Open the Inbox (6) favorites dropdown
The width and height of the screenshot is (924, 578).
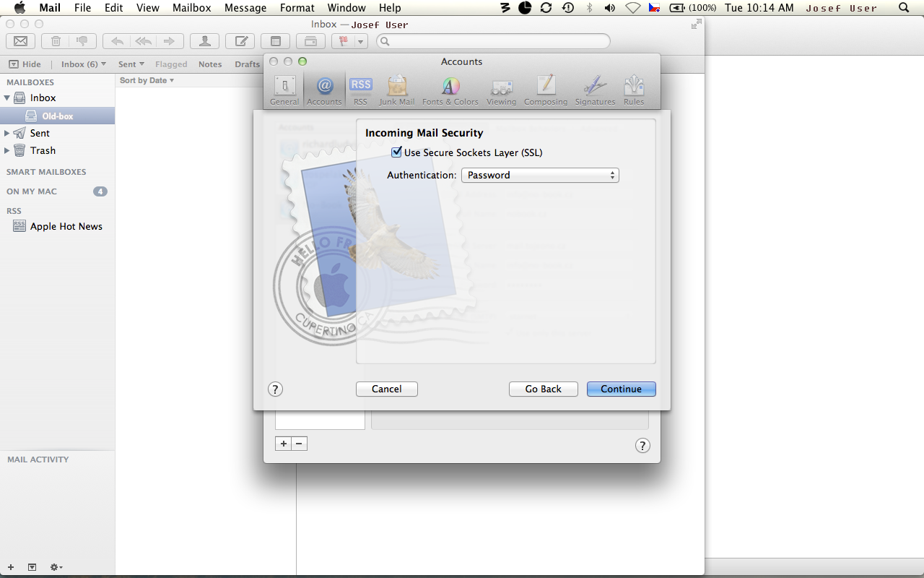(x=84, y=64)
